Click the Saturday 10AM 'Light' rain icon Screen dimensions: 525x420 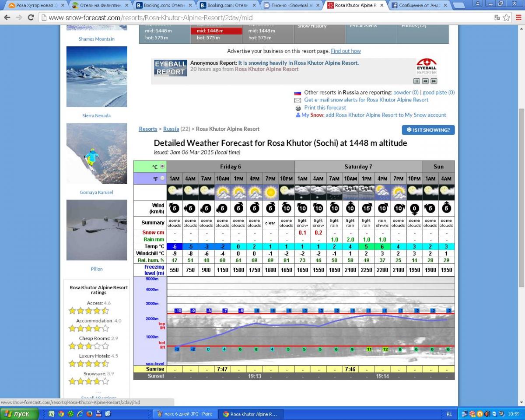350,192
